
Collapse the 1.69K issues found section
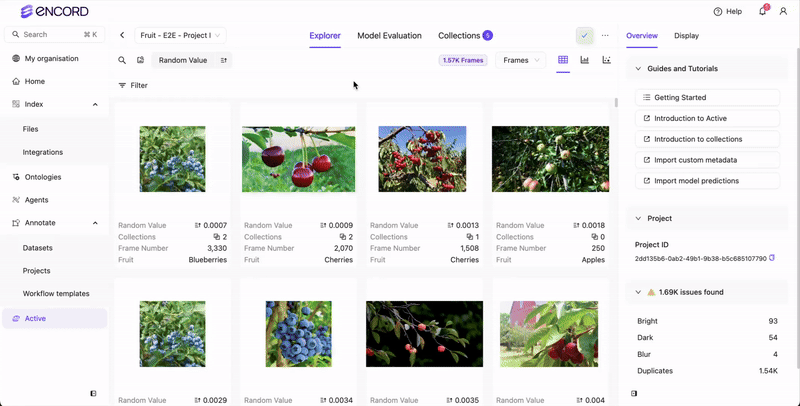pos(638,292)
